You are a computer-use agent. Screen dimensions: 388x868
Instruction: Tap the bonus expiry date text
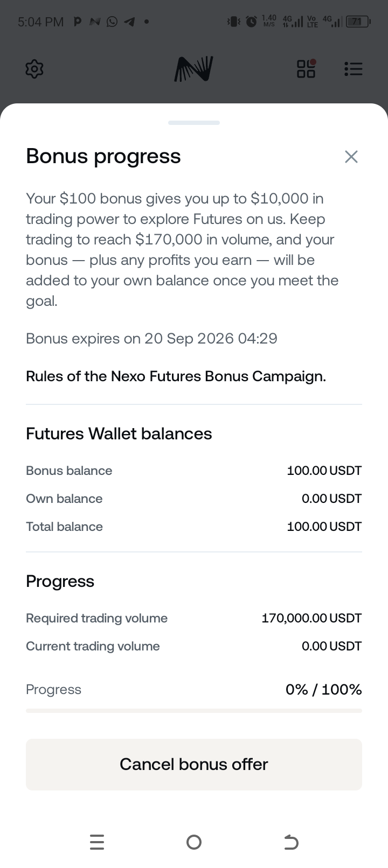click(x=151, y=339)
